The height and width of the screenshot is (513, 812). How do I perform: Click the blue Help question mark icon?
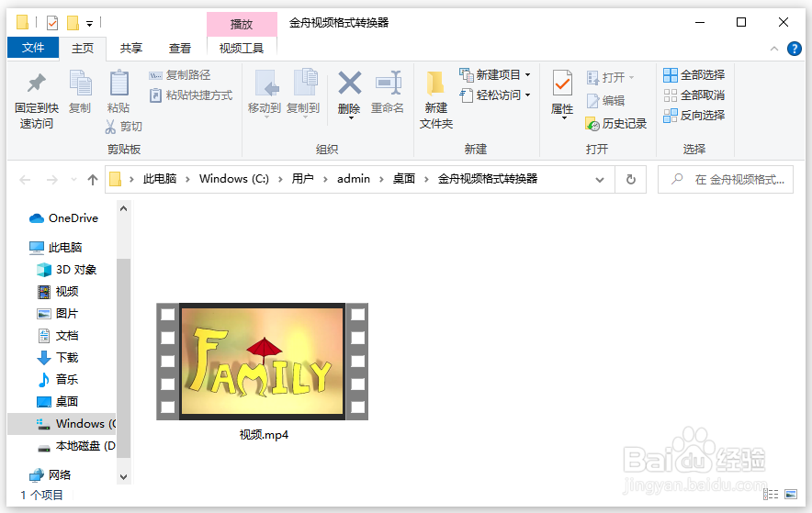pyautogui.click(x=794, y=49)
